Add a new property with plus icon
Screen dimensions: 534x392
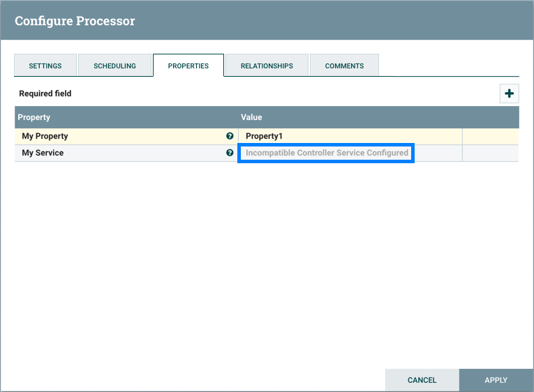coord(509,93)
